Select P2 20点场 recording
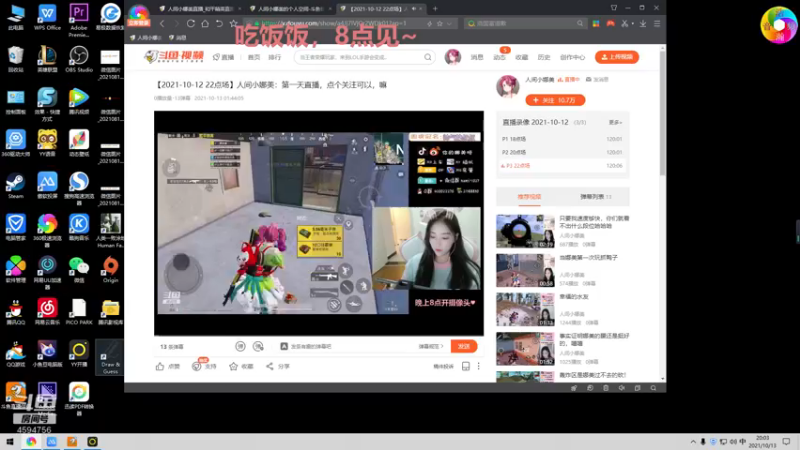This screenshot has height=450, width=800. click(x=562, y=152)
